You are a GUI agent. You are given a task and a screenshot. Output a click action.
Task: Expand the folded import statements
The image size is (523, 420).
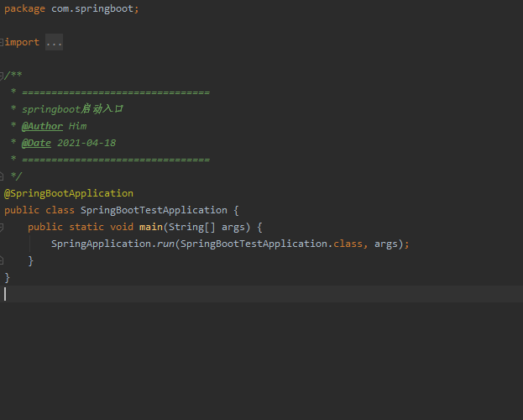tap(2, 42)
